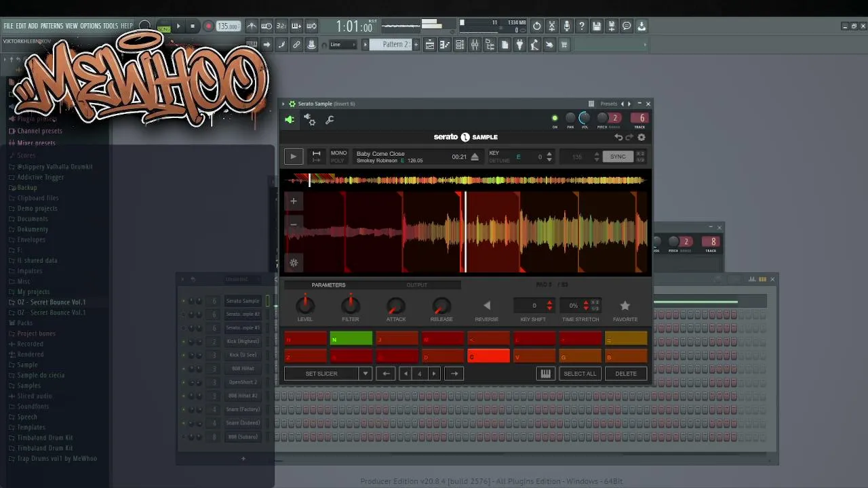868x488 pixels.
Task: Toggle the plugin ON indicator light
Action: [x=555, y=119]
